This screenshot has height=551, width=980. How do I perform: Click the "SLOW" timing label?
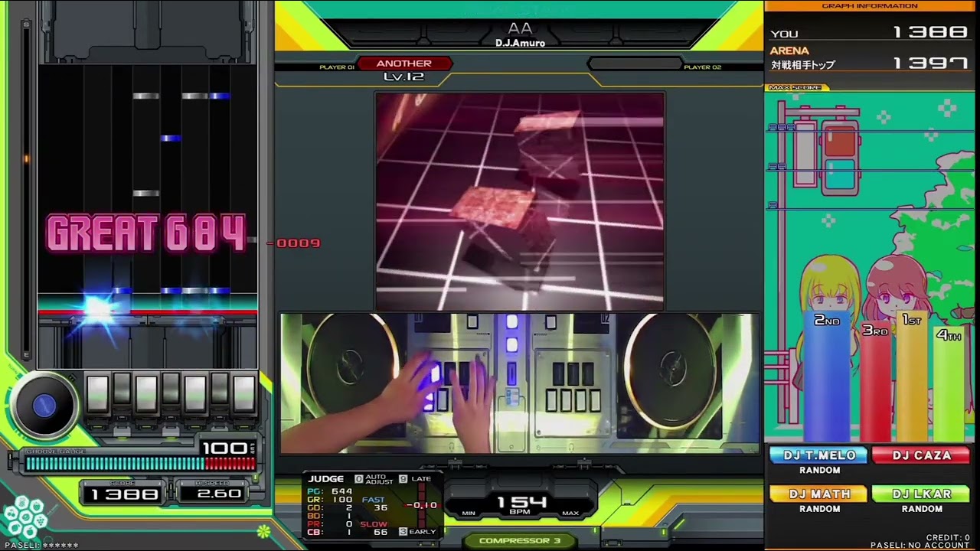tap(374, 524)
